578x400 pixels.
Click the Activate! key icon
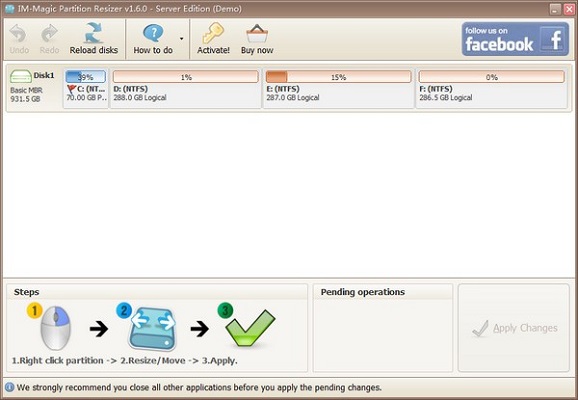pyautogui.click(x=213, y=33)
